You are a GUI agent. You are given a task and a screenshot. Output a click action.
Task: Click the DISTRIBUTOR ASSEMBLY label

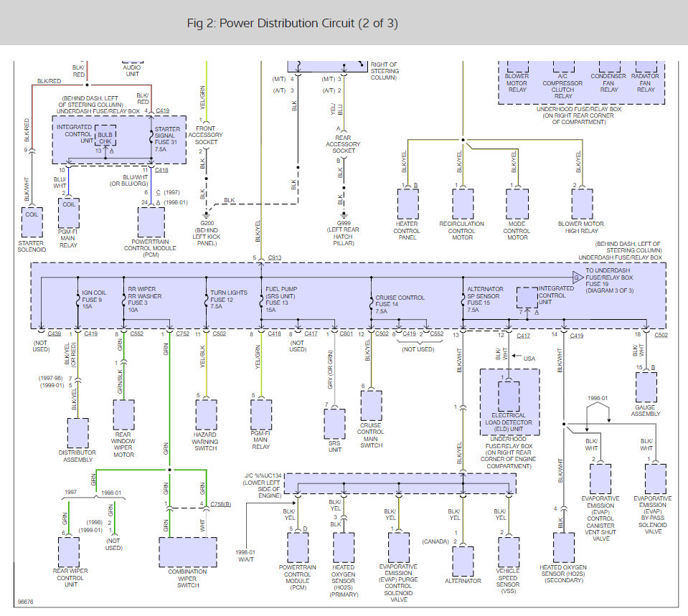[x=77, y=456]
